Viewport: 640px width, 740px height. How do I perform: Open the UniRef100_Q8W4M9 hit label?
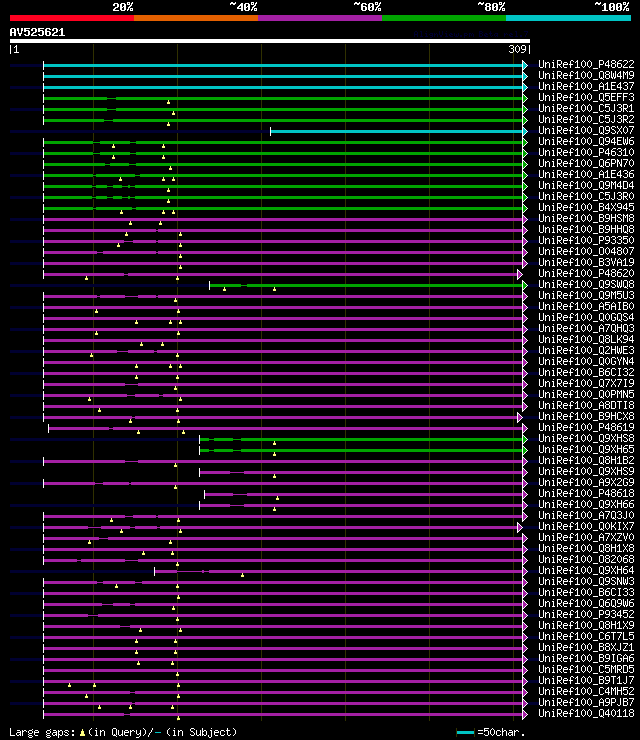(x=586, y=76)
